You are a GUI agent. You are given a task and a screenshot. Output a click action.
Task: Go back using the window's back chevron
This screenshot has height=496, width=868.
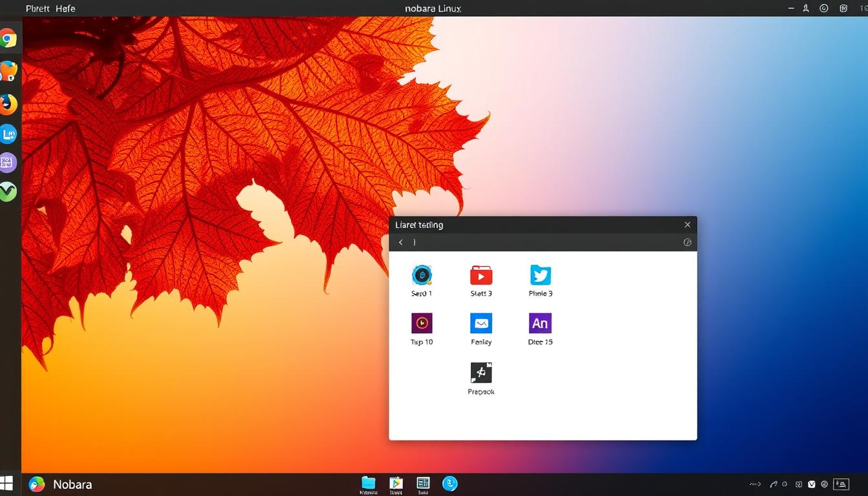point(400,242)
